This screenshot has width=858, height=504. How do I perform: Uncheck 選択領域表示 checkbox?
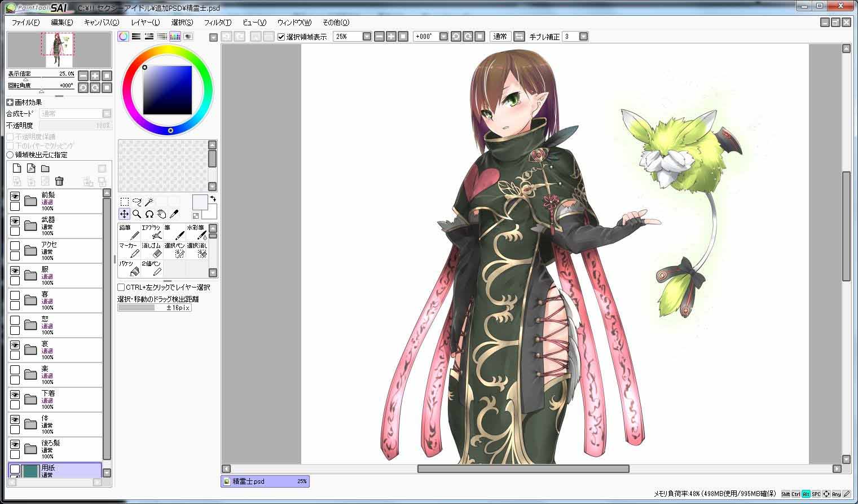(281, 37)
